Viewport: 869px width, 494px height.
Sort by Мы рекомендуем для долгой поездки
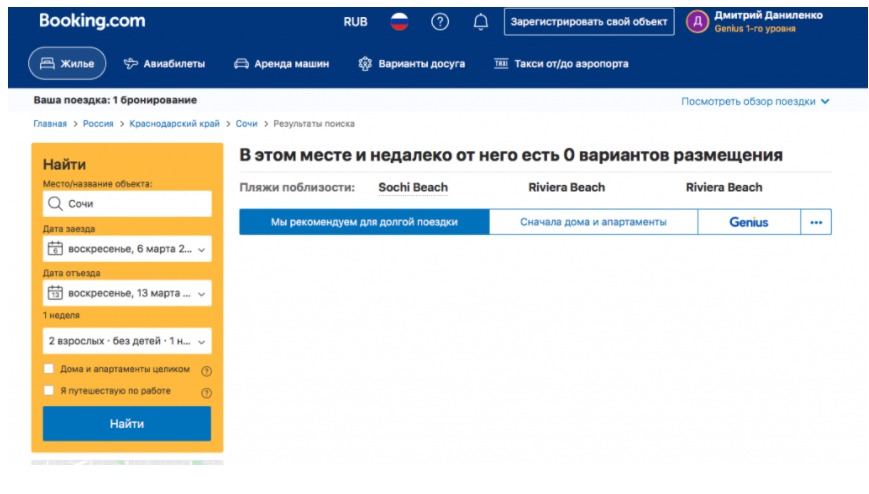click(364, 222)
